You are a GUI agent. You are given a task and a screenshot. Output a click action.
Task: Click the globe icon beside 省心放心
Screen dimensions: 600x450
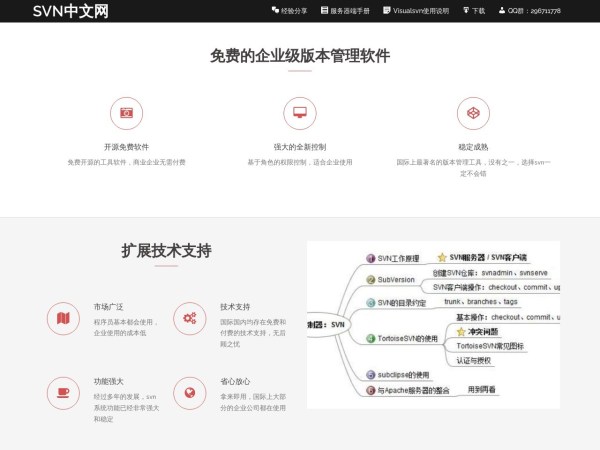189,393
